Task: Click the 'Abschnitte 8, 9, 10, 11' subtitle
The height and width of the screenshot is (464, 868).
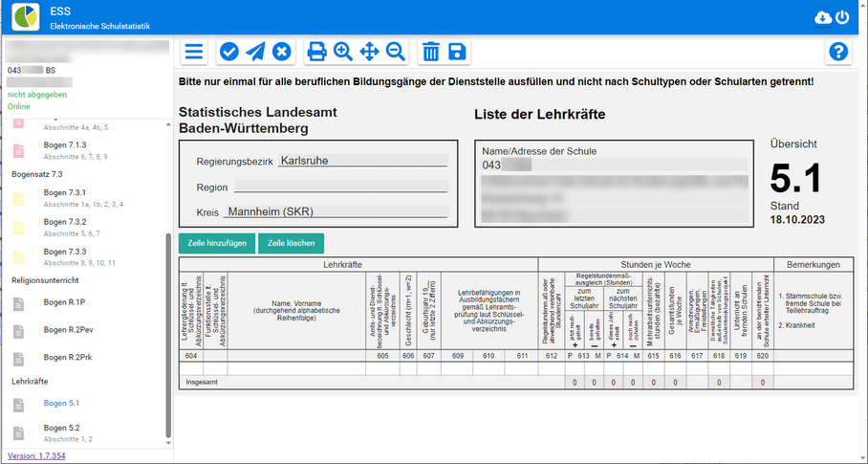Action: click(79, 263)
